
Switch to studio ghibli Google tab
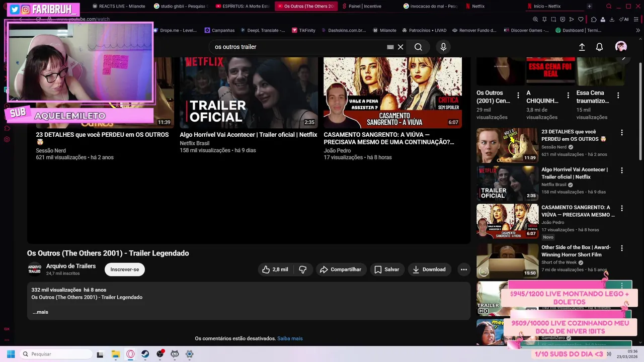[x=180, y=6]
